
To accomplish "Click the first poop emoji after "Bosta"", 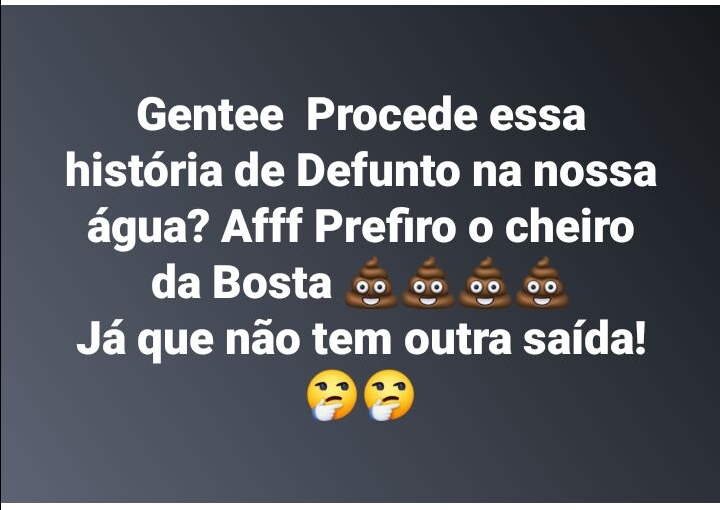I will (371, 282).
